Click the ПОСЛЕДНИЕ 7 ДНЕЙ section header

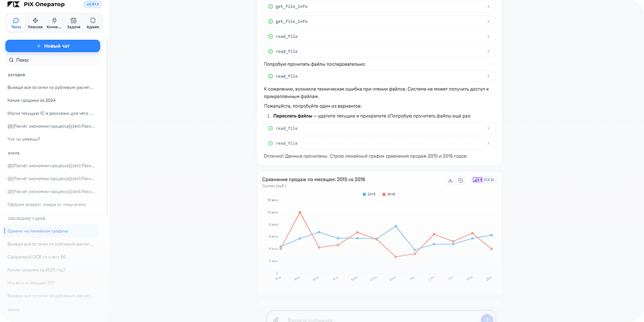coord(26,219)
